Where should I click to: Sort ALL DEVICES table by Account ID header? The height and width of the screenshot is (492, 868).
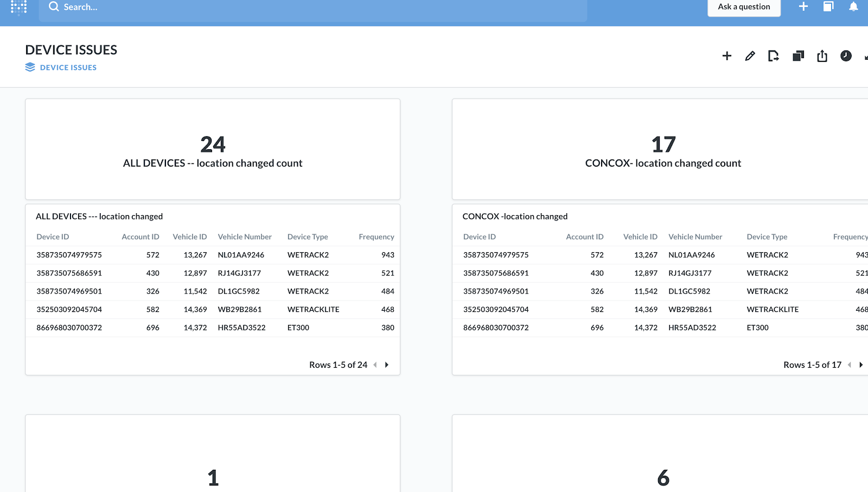point(141,237)
